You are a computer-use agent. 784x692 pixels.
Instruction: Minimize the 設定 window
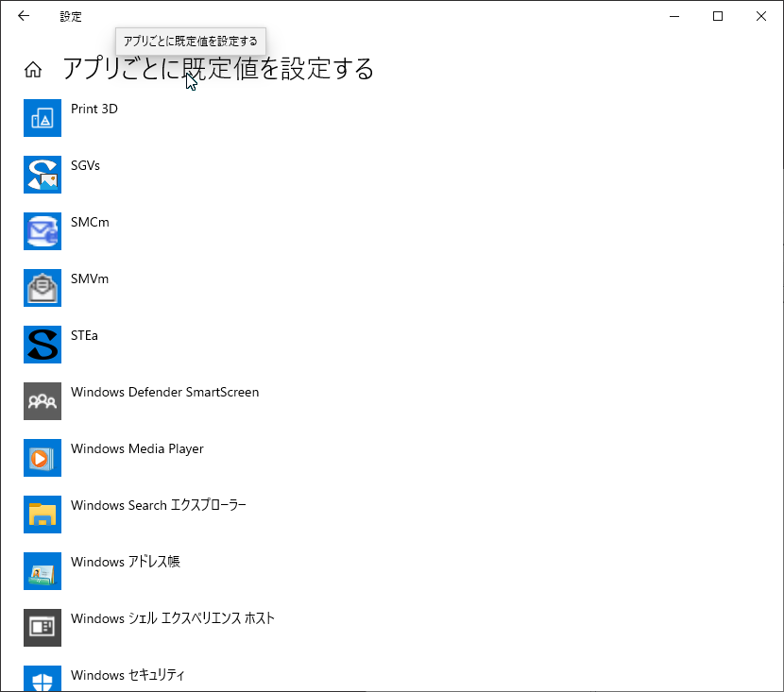point(674,16)
